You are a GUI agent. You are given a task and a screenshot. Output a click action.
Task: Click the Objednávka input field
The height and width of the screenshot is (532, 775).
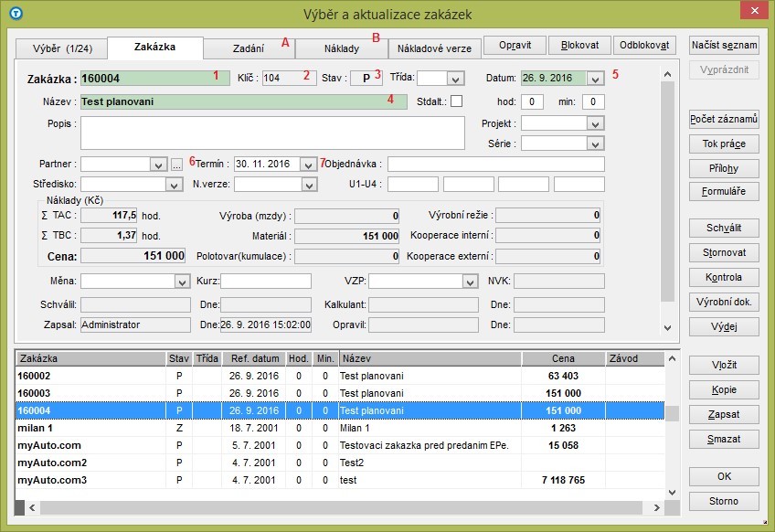495,165
